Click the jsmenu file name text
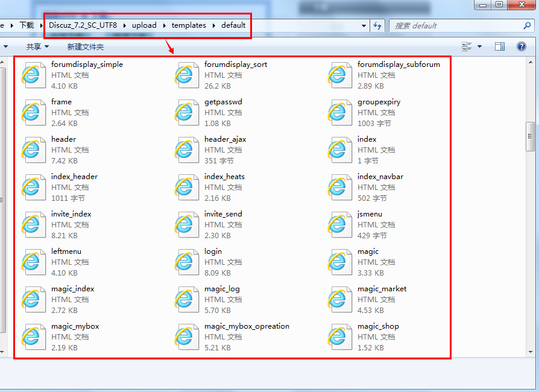This screenshot has height=392, width=539. (x=370, y=214)
